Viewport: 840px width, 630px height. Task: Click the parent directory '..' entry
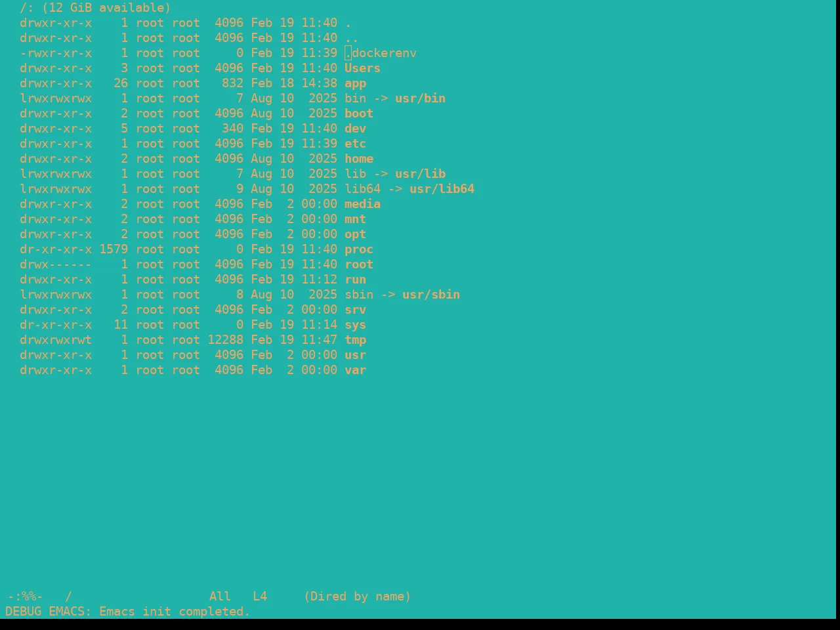pos(352,38)
